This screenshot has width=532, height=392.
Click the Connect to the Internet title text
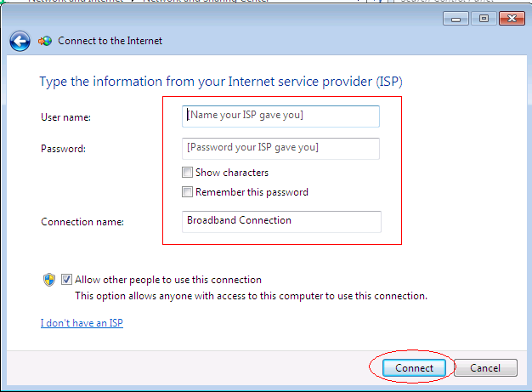click(x=110, y=41)
